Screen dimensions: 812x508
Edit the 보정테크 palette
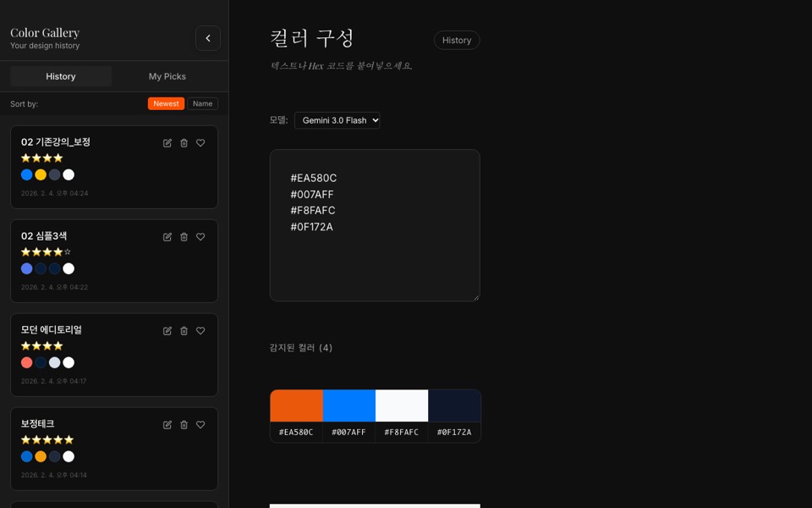pos(167,424)
